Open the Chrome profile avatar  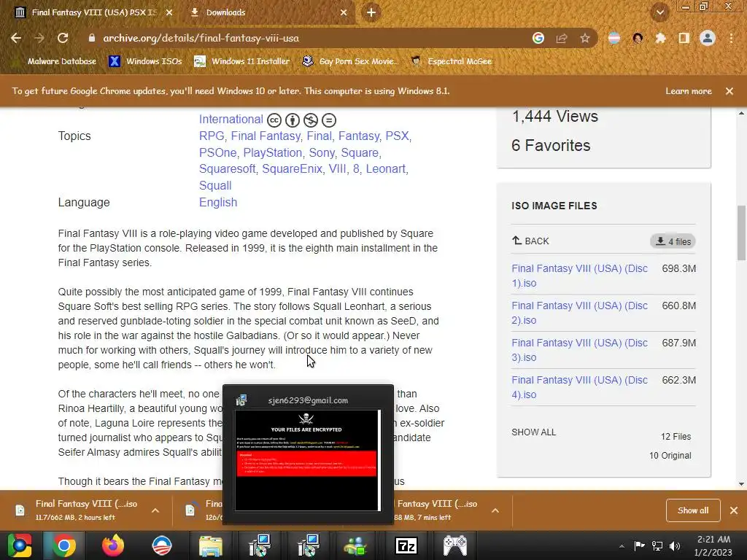708,38
